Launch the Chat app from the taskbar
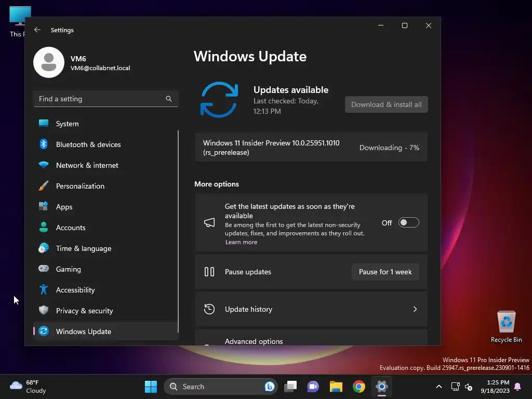This screenshot has height=399, width=532. tap(313, 387)
